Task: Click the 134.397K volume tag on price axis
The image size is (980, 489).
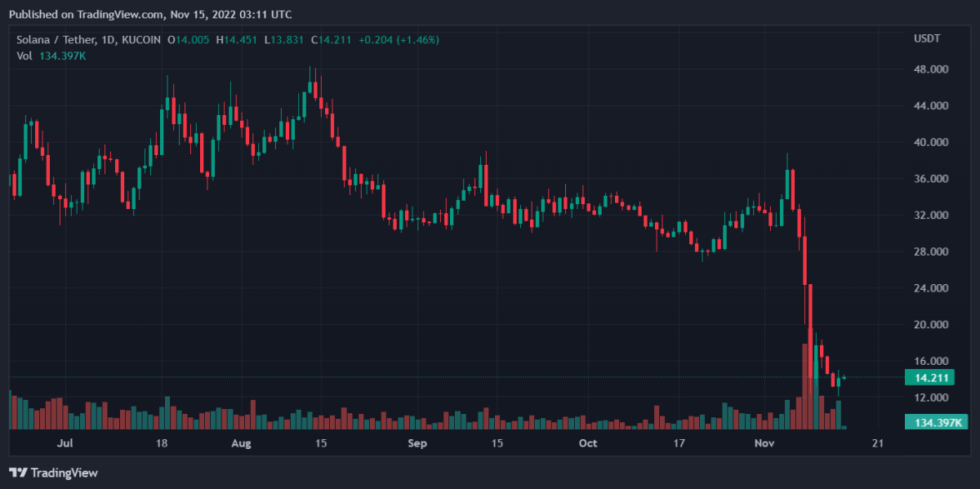Action: [935, 422]
